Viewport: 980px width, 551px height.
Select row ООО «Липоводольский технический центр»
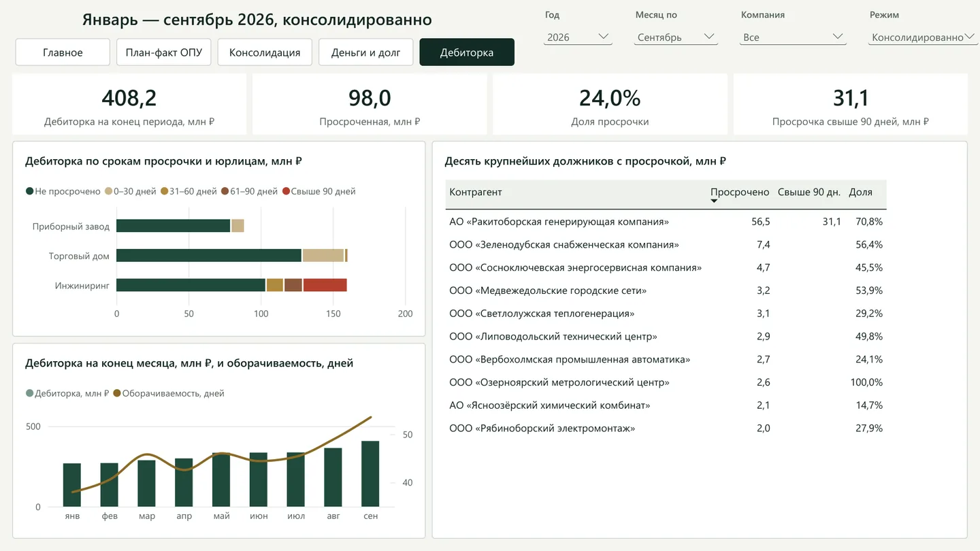click(x=666, y=337)
